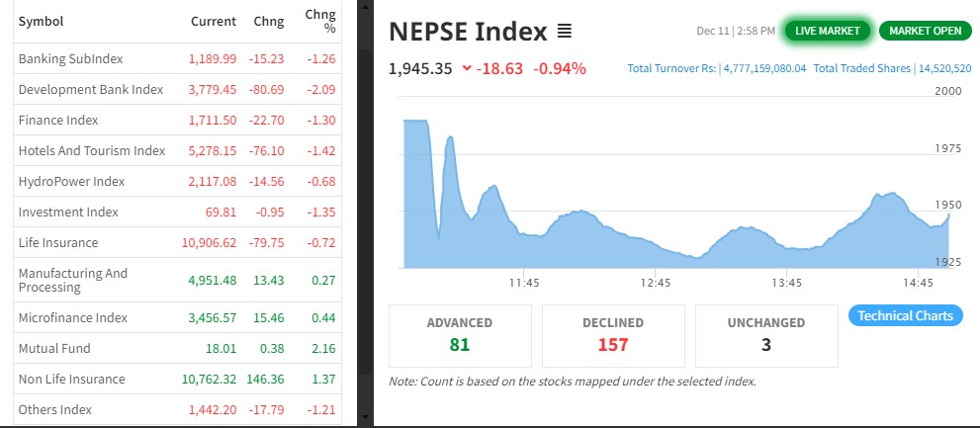This screenshot has width=980, height=428.
Task: Open the Hotels And Tourism Index
Action: pyautogui.click(x=91, y=150)
